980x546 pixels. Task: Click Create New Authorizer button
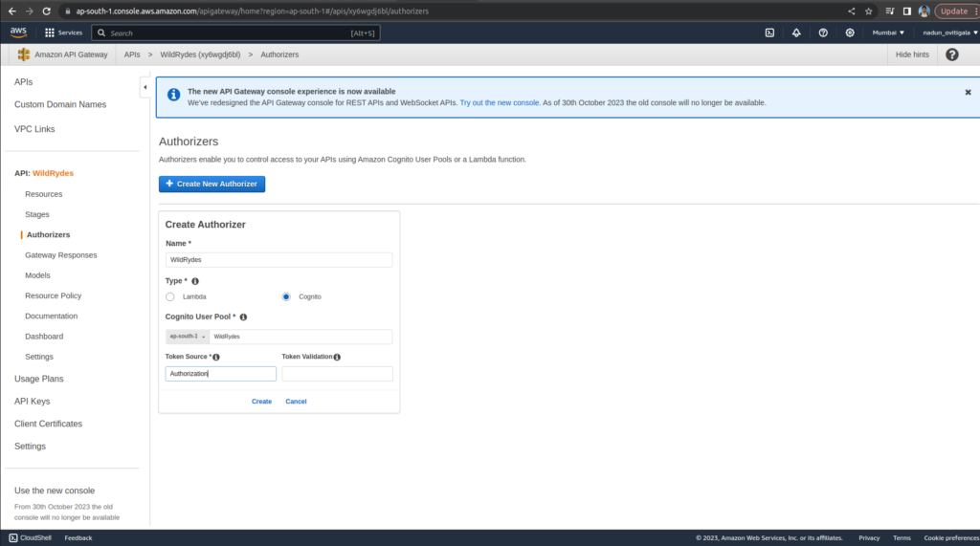[x=212, y=184]
